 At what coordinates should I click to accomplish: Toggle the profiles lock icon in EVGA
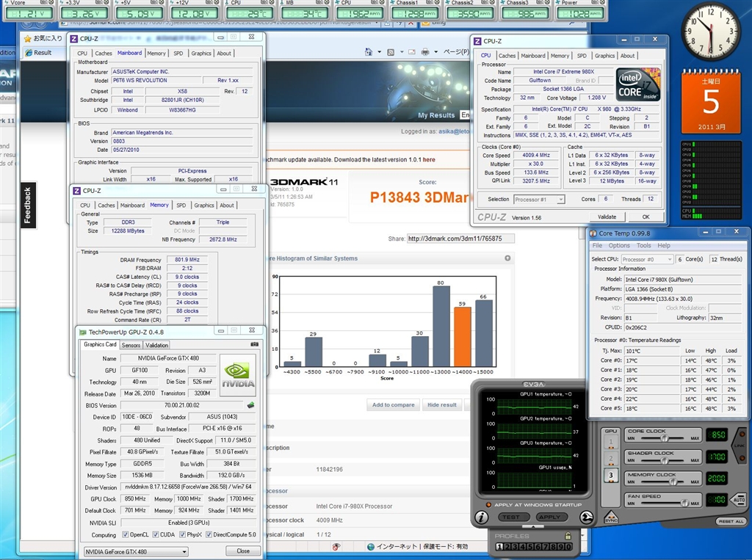point(568,537)
